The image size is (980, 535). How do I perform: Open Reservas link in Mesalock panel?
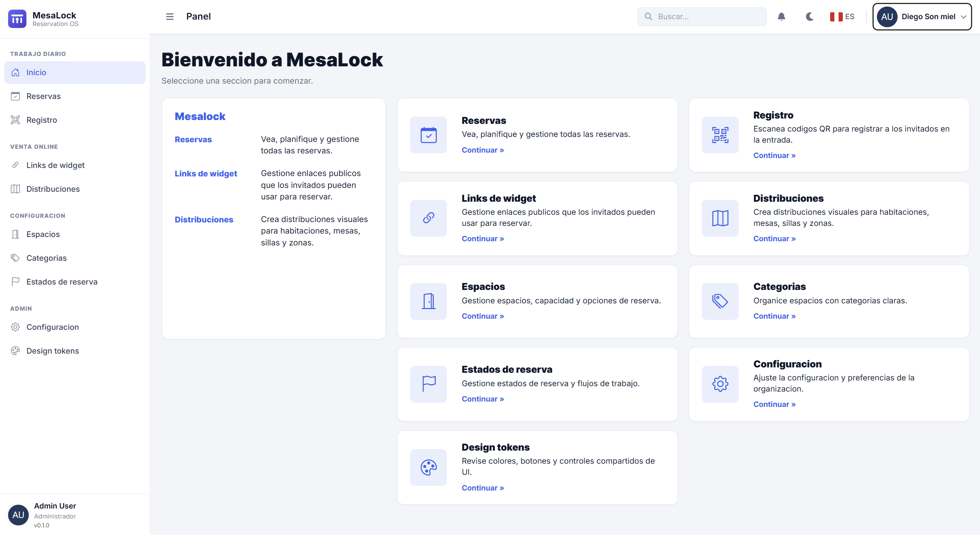pyautogui.click(x=193, y=140)
